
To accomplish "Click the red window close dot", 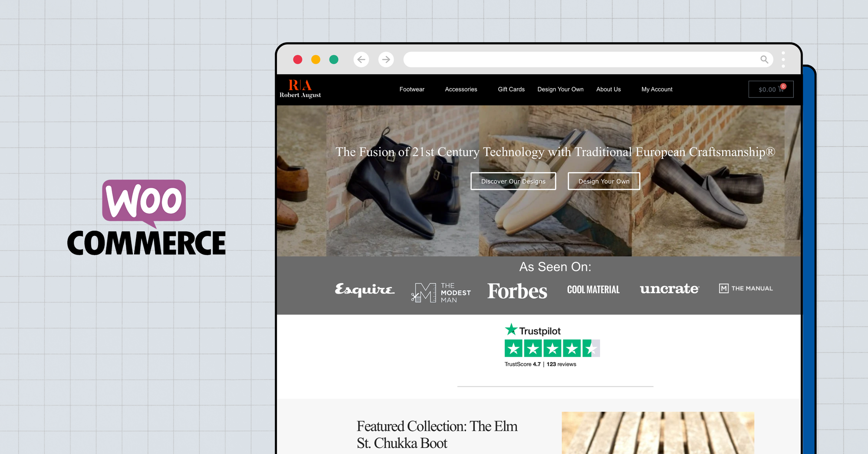I will click(x=298, y=59).
